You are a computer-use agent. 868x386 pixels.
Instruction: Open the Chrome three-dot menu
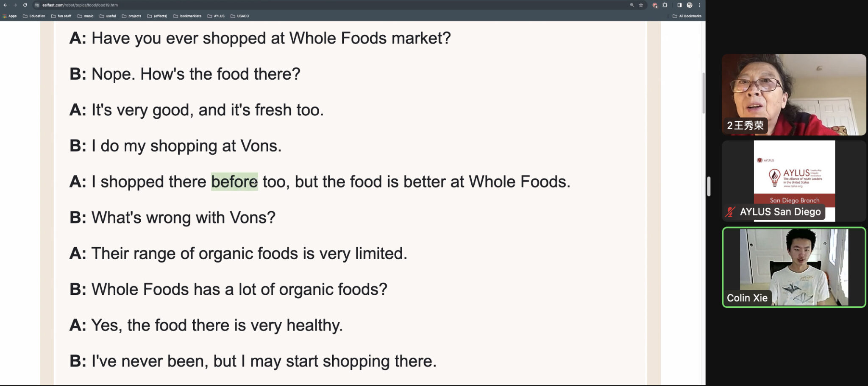pos(699,5)
